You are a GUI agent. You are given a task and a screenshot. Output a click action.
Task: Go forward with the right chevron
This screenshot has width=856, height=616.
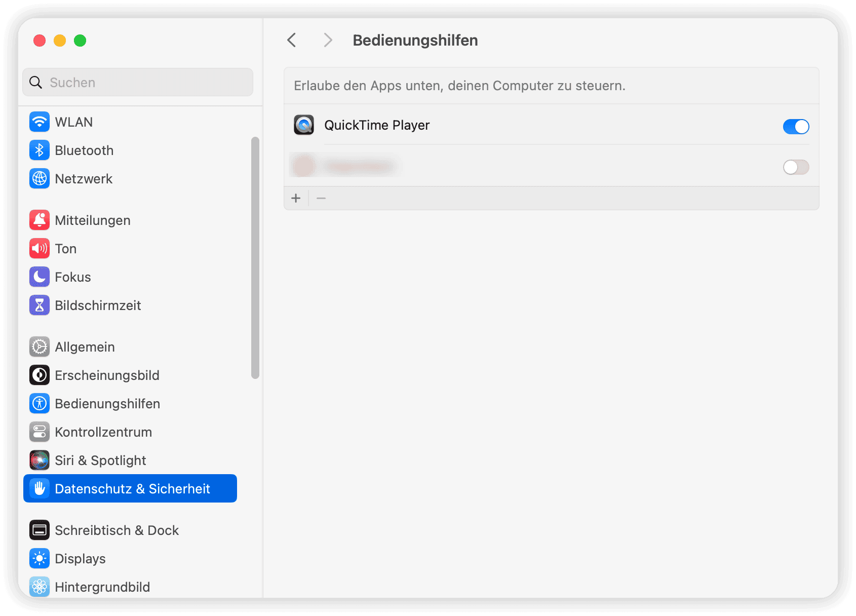click(328, 40)
